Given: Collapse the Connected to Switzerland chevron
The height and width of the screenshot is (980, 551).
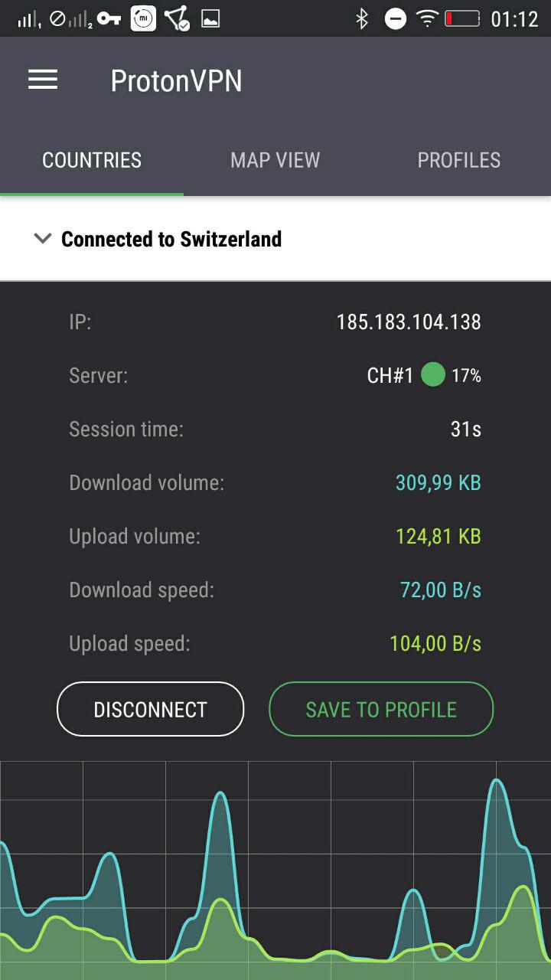Looking at the screenshot, I should pyautogui.click(x=42, y=239).
